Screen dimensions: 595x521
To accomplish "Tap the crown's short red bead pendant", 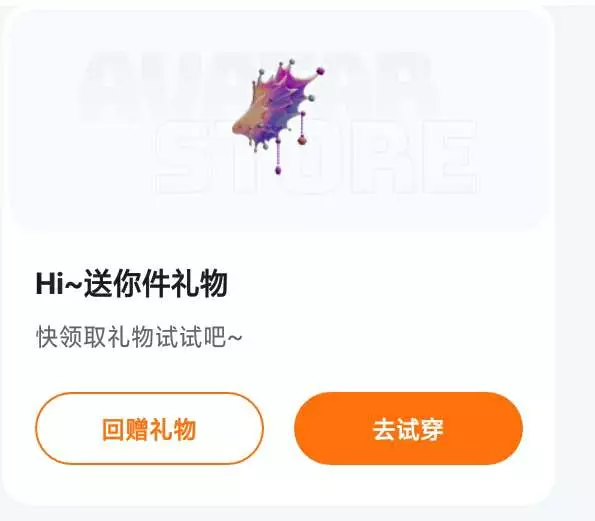I will click(x=302, y=128).
